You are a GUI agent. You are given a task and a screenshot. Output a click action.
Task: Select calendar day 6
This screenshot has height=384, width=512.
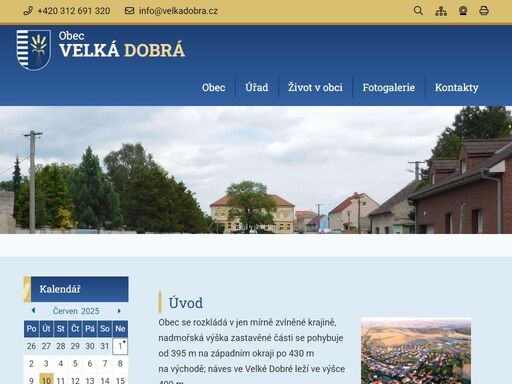click(x=90, y=363)
